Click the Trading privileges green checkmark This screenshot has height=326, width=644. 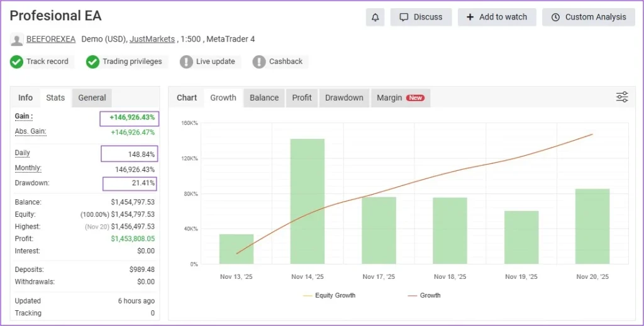pos(92,62)
